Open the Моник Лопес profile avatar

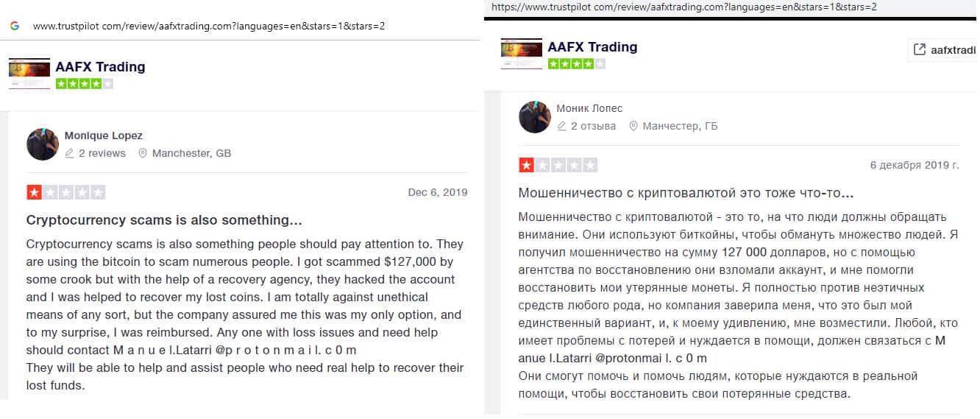click(535, 117)
